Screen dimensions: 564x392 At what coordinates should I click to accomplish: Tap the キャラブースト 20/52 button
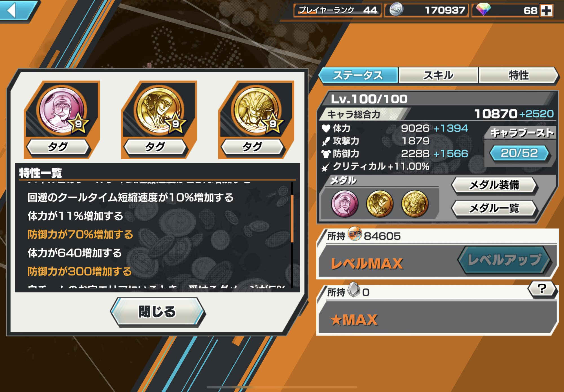click(519, 153)
